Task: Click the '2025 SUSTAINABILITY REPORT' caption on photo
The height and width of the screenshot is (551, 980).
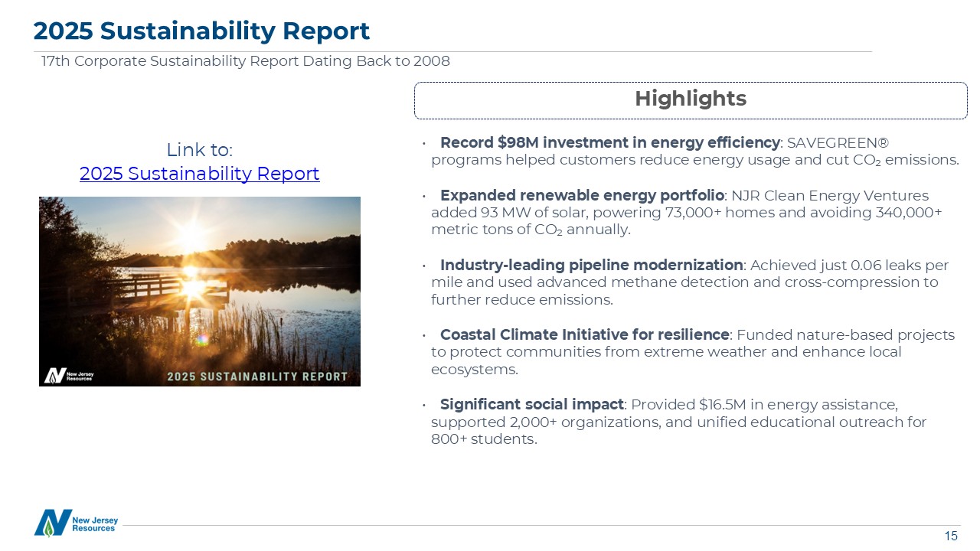Action: click(257, 377)
